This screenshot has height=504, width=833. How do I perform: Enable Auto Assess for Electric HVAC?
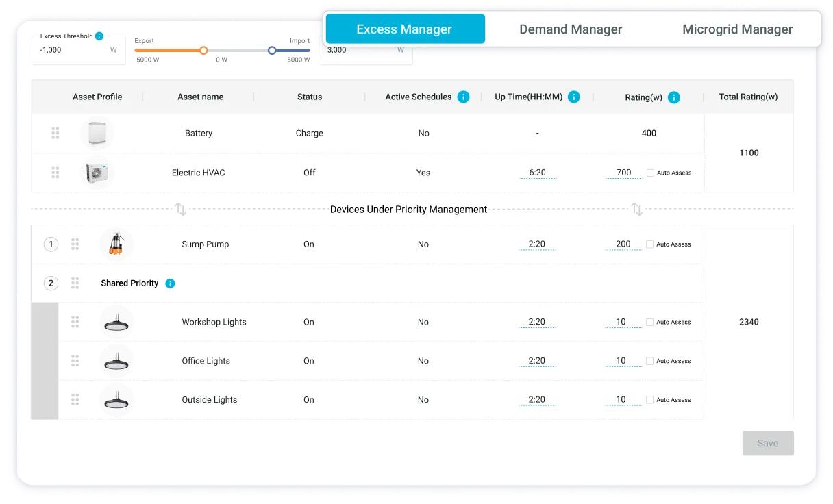point(650,173)
